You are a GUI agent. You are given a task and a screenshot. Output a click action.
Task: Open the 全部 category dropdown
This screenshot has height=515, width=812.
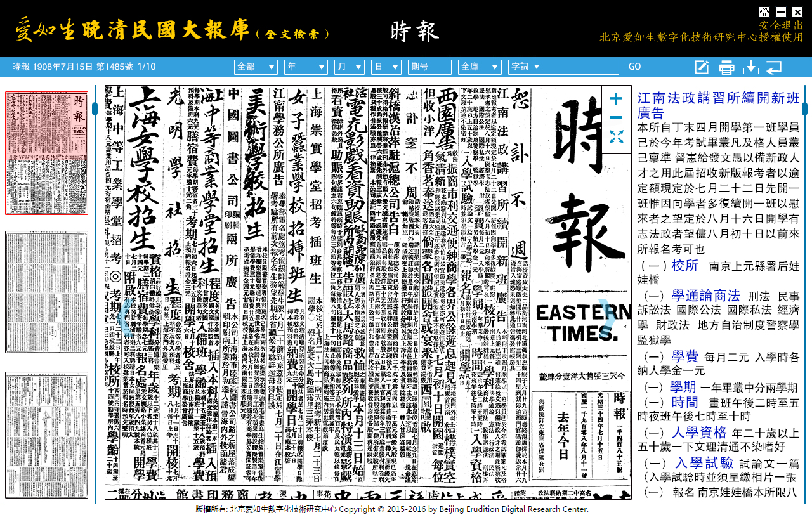click(x=256, y=66)
